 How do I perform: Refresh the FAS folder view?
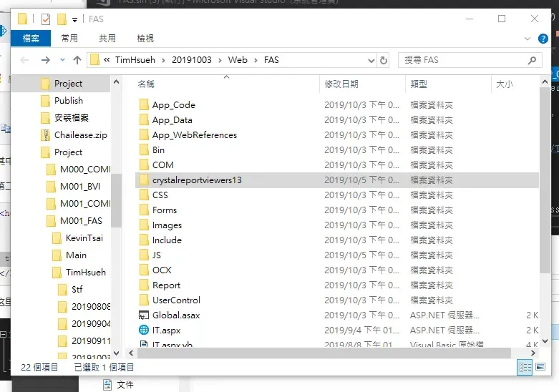(x=384, y=60)
